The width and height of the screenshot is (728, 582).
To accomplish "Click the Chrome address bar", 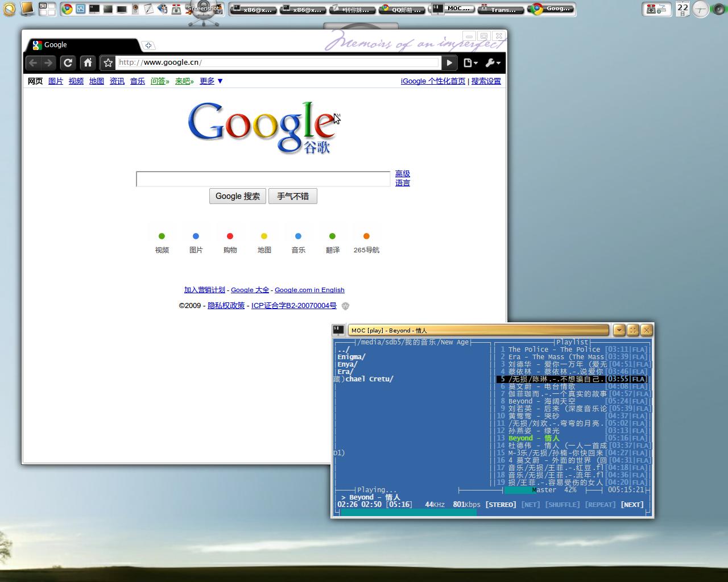I will [278, 63].
